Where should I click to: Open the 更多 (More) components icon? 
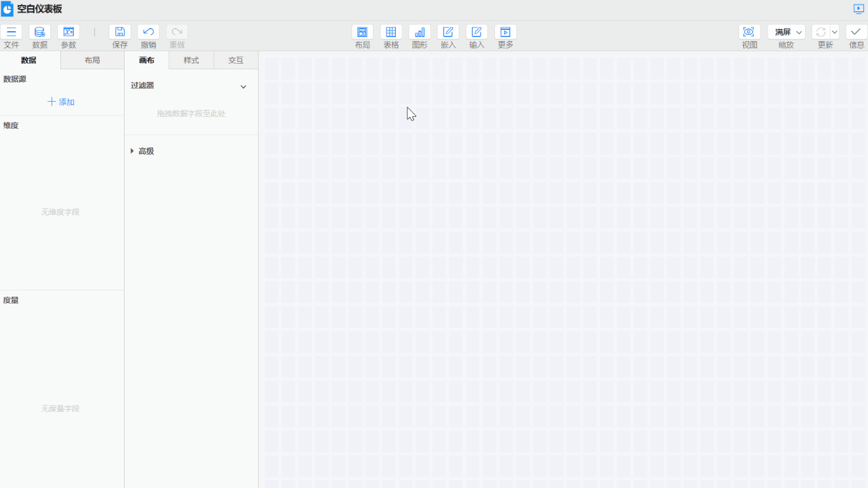coord(505,32)
